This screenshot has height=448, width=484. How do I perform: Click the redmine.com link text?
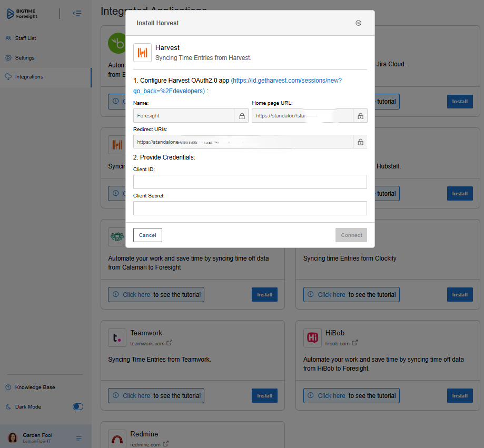click(145, 444)
